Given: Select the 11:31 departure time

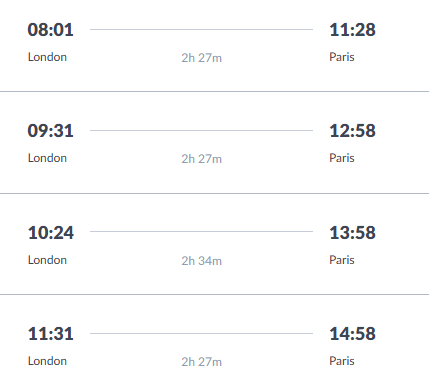Looking at the screenshot, I should point(50,334).
